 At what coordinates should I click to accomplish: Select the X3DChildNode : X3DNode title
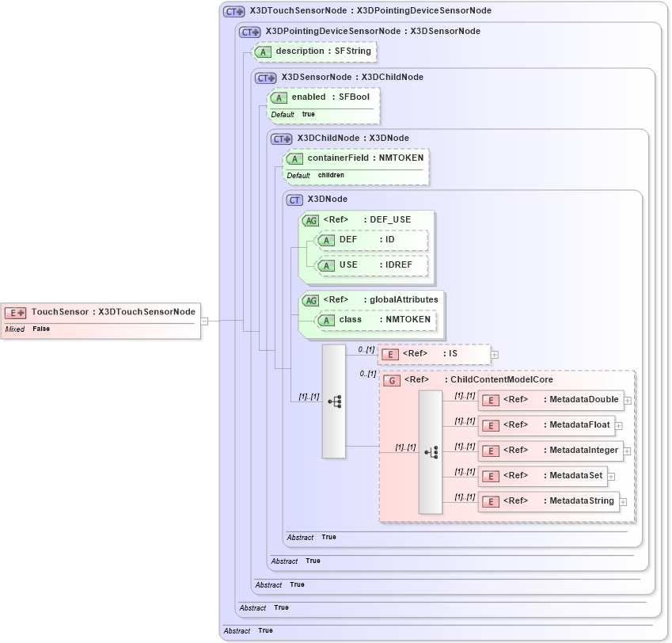pyautogui.click(x=353, y=138)
